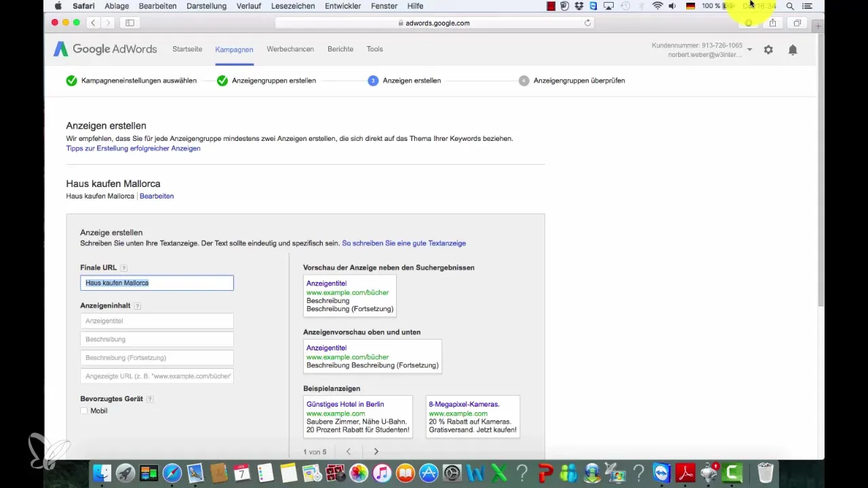Go forward in Safari history

tap(108, 23)
